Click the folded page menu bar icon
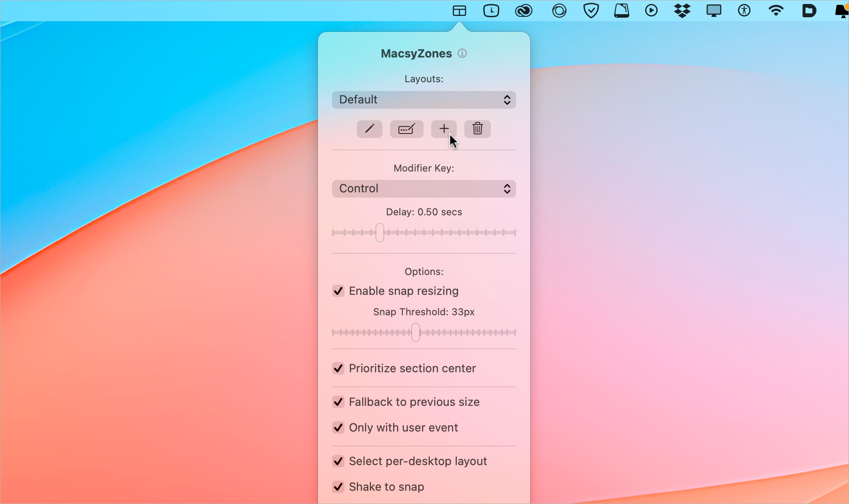The height and width of the screenshot is (504, 849). 622,11
